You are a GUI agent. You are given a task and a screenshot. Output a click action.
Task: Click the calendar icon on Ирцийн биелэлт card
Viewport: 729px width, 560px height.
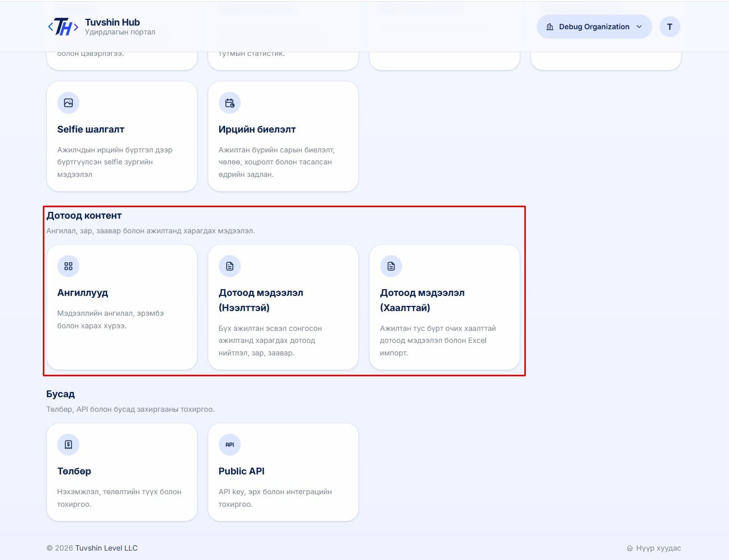230,103
